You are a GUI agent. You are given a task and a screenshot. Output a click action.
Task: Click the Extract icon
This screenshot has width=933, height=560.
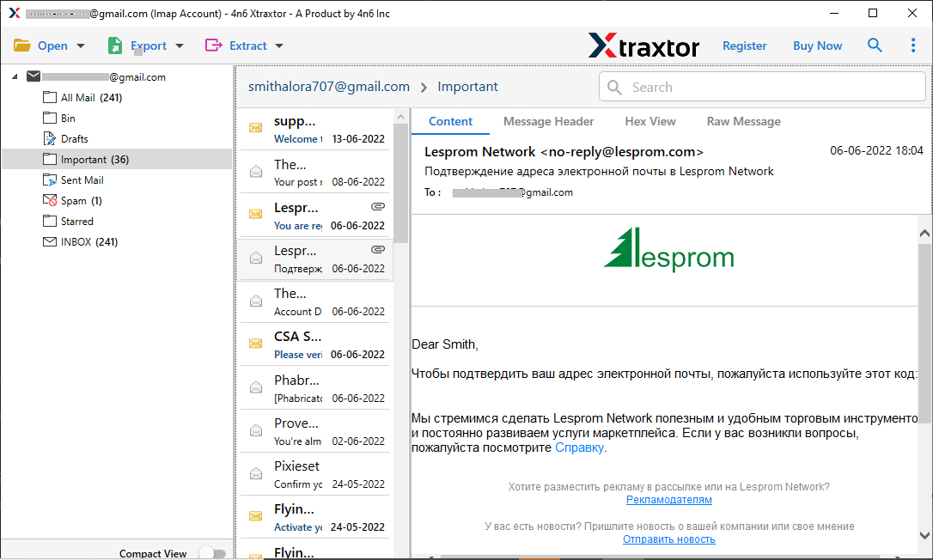click(x=215, y=45)
